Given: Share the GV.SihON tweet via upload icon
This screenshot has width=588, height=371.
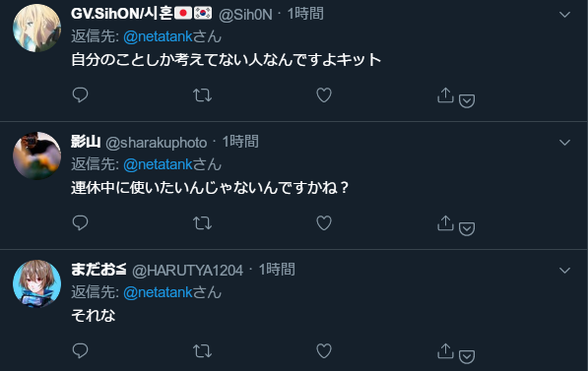Looking at the screenshot, I should tap(445, 94).
